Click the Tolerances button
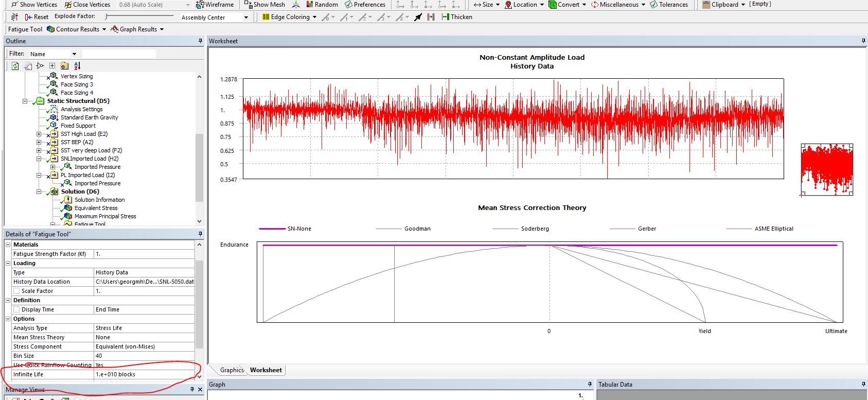Image resolution: width=868 pixels, height=400 pixels. 669,5
